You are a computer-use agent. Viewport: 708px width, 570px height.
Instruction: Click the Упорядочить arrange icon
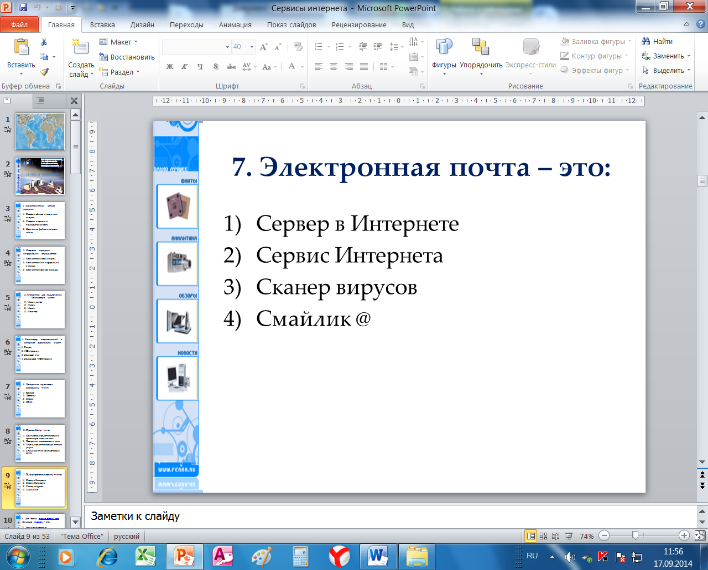click(x=480, y=47)
